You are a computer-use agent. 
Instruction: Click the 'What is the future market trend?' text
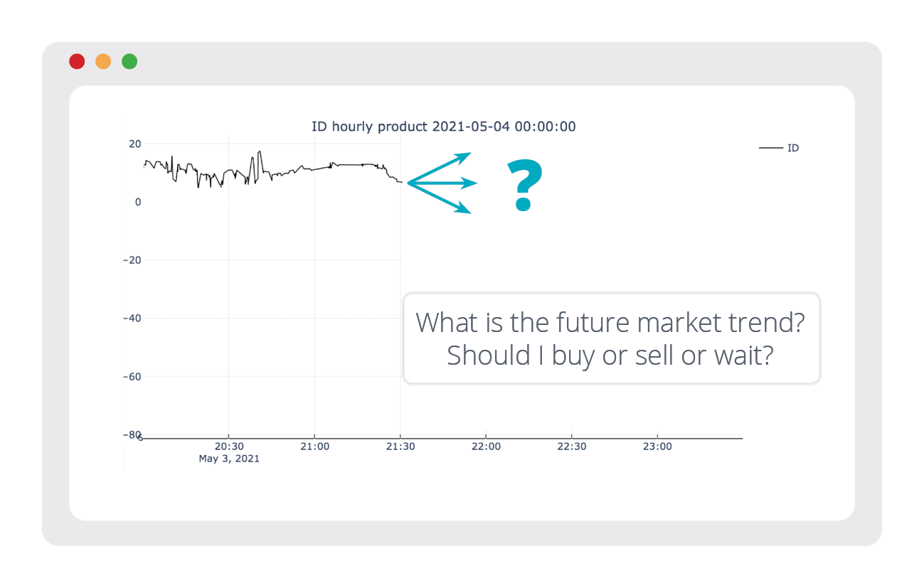(x=610, y=322)
